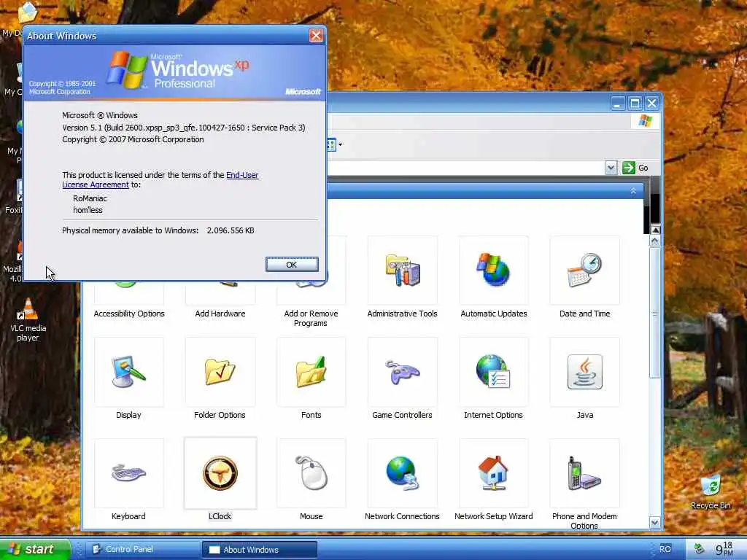Select the Recycle Bin desktop icon

711,491
